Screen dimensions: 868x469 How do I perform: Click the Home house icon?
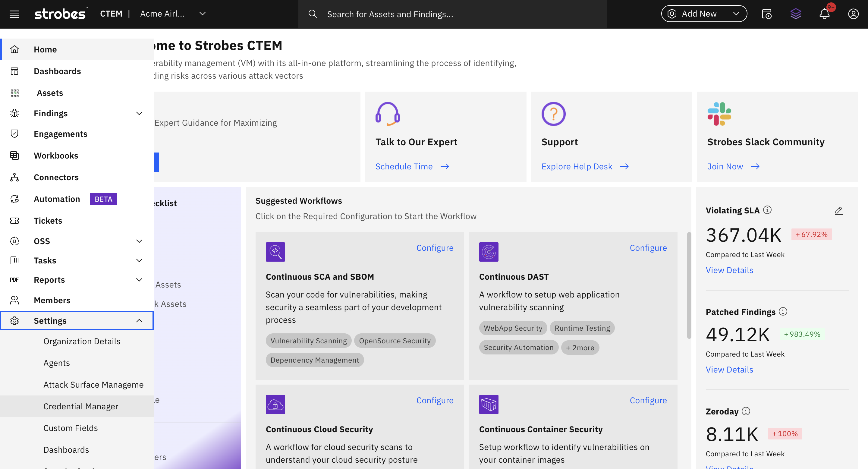tap(14, 49)
